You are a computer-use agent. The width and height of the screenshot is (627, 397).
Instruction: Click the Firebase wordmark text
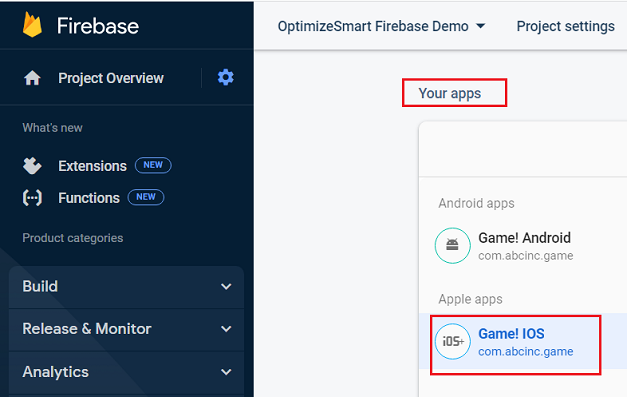(x=98, y=26)
